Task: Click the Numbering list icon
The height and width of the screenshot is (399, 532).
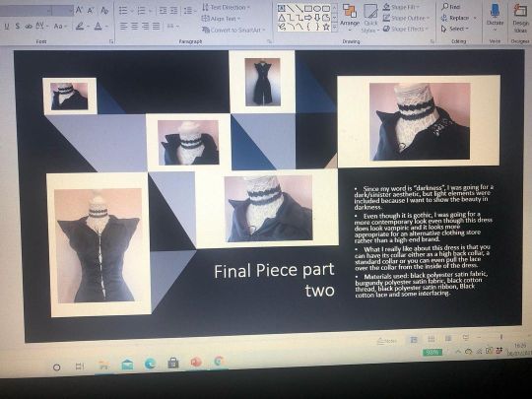Action: click(x=142, y=11)
